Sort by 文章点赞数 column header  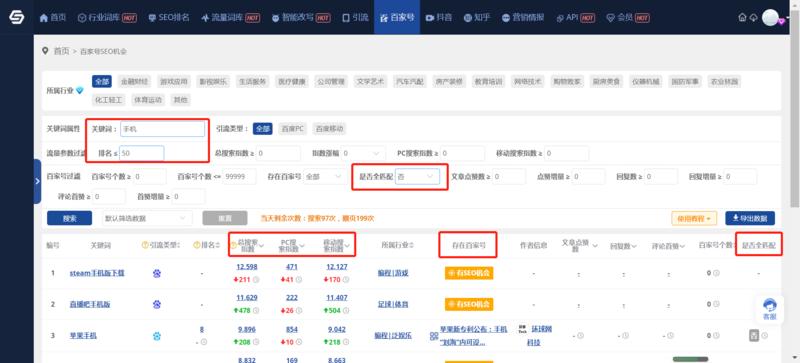point(578,246)
